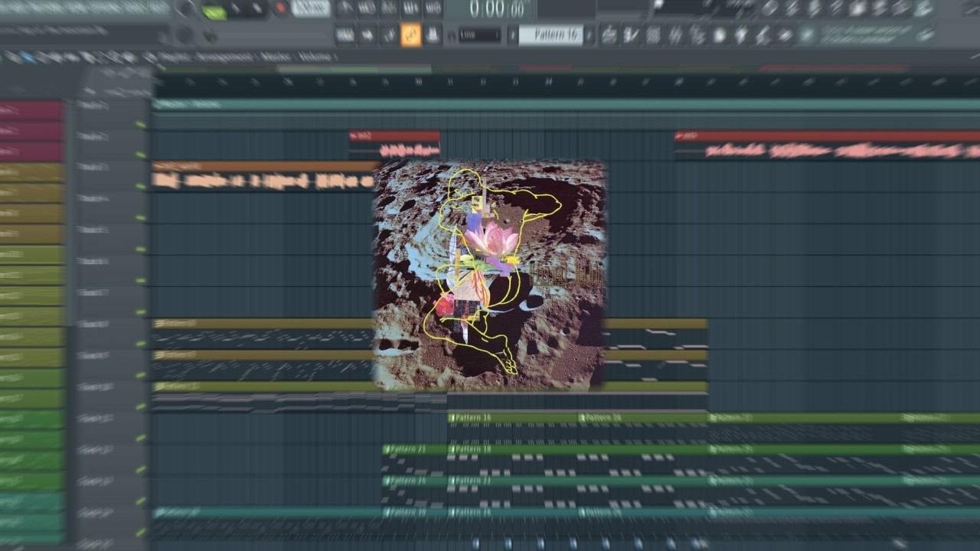This screenshot has width=980, height=551.
Task: Click the arrow right of Pattern 16 selector
Action: (x=589, y=35)
